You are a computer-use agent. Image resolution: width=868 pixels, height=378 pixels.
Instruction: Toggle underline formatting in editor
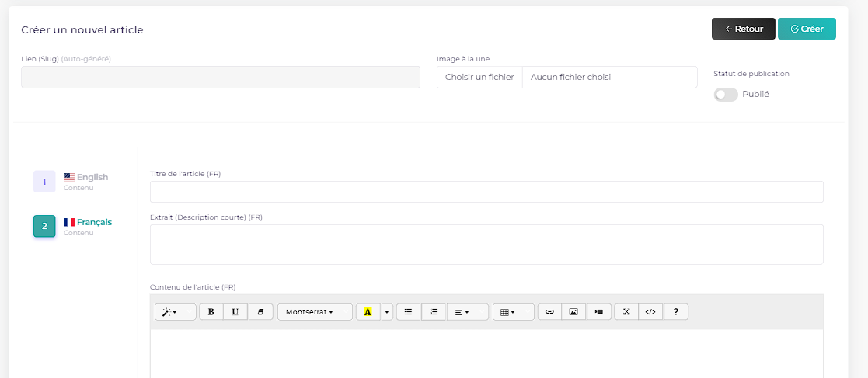click(x=235, y=312)
